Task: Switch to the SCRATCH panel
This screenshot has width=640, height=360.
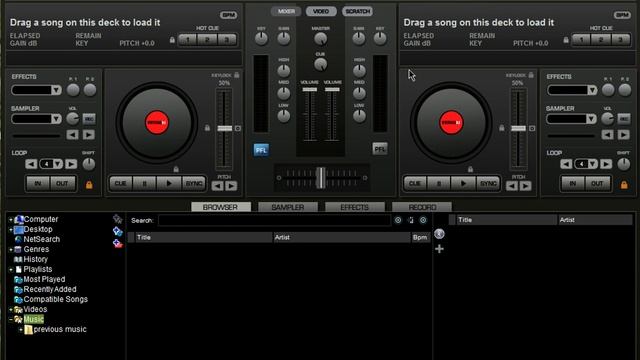Action: [x=358, y=11]
